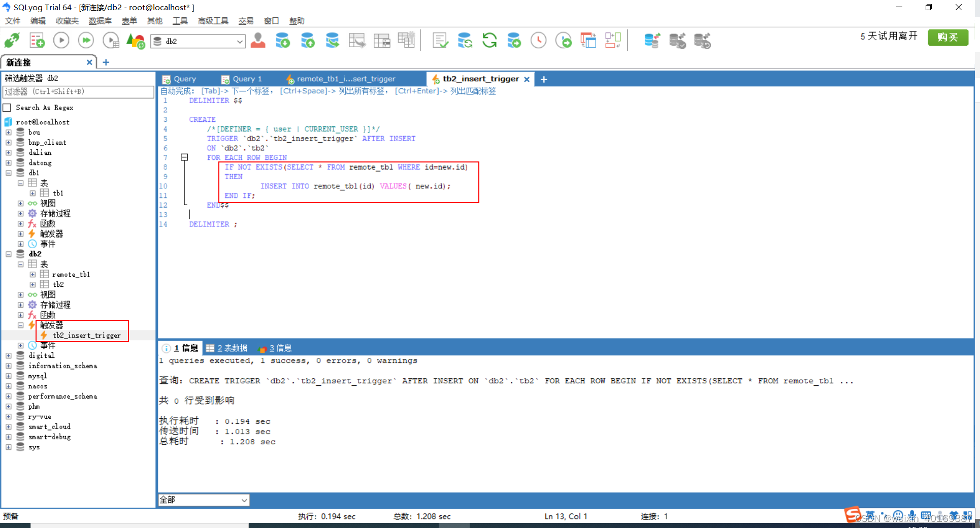
Task: Click the User Manager icon
Action: pyautogui.click(x=258, y=40)
